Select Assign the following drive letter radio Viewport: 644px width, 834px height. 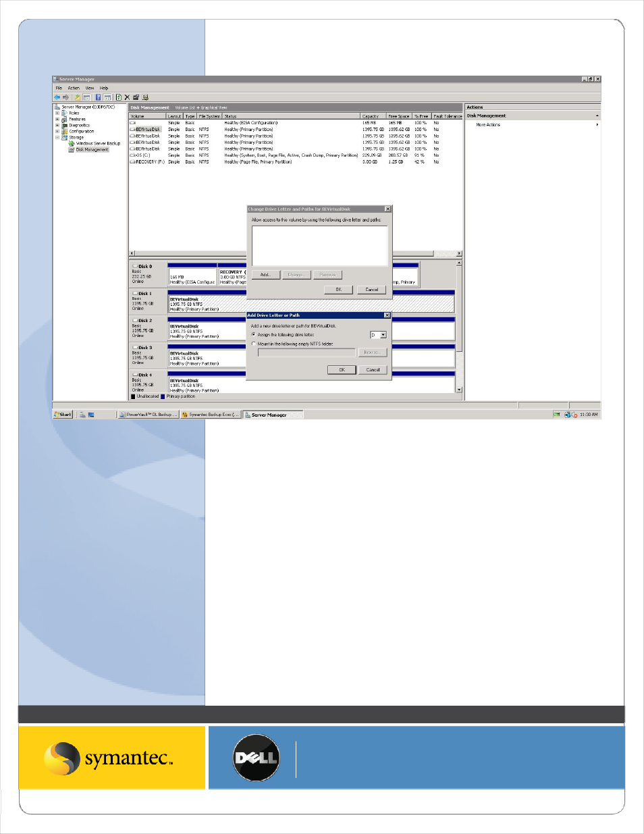[x=254, y=334]
